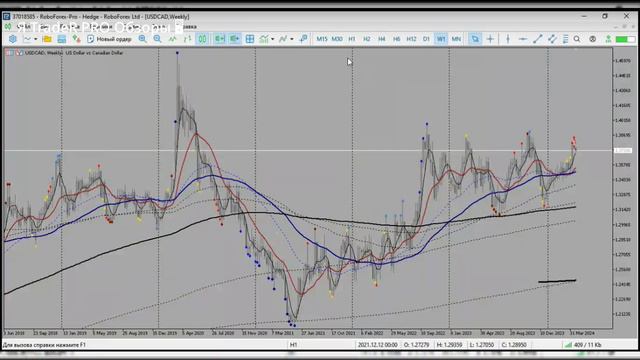Toggle chart shift from right edge
The height and width of the screenshot is (360, 640).
pyautogui.click(x=234, y=39)
